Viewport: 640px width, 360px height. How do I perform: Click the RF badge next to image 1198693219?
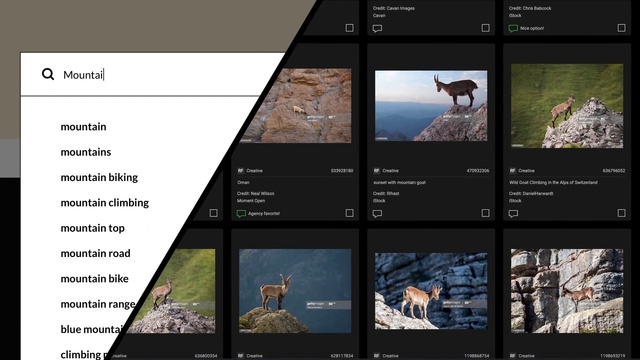[x=512, y=356]
